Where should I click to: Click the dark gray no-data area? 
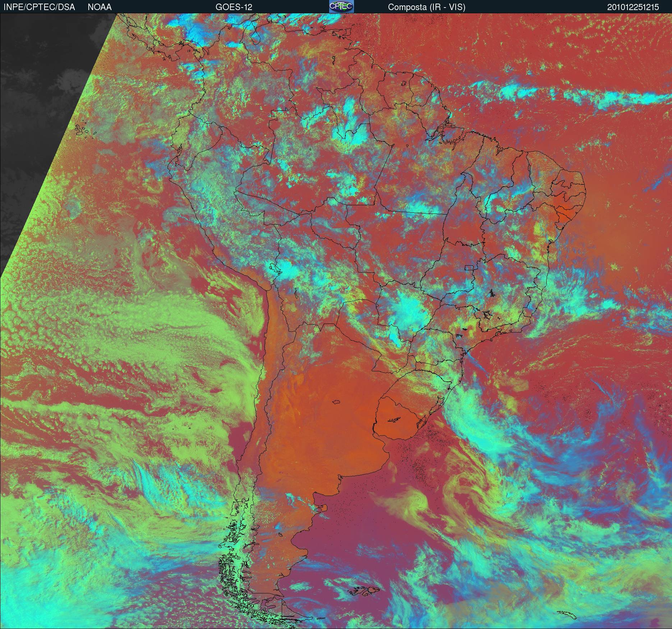(x=43, y=108)
